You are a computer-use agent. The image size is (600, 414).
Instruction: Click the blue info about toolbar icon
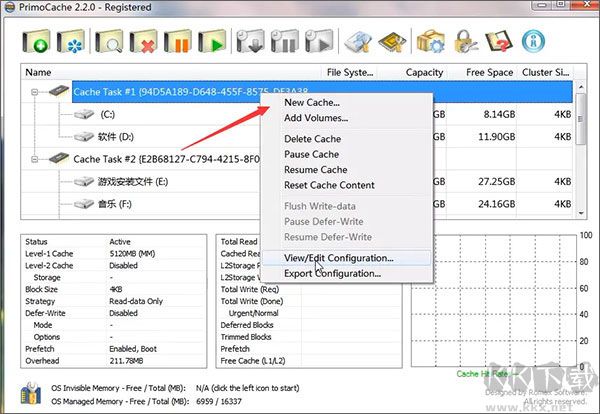(536, 42)
